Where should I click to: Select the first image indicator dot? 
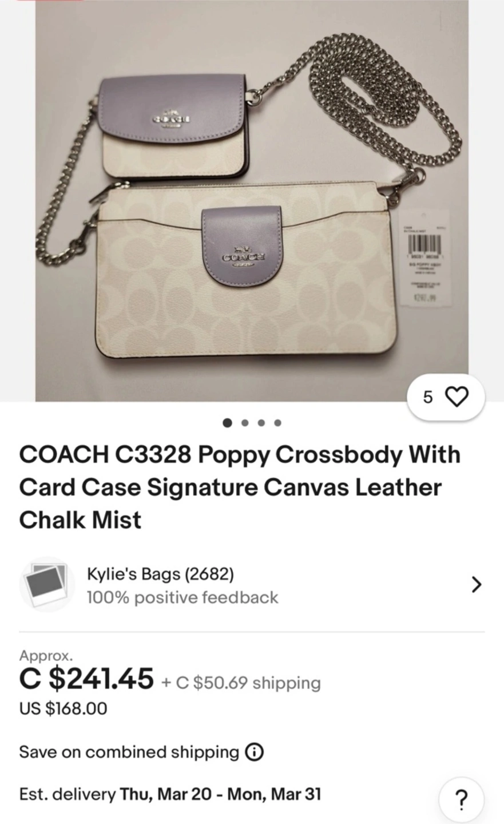[x=228, y=423]
